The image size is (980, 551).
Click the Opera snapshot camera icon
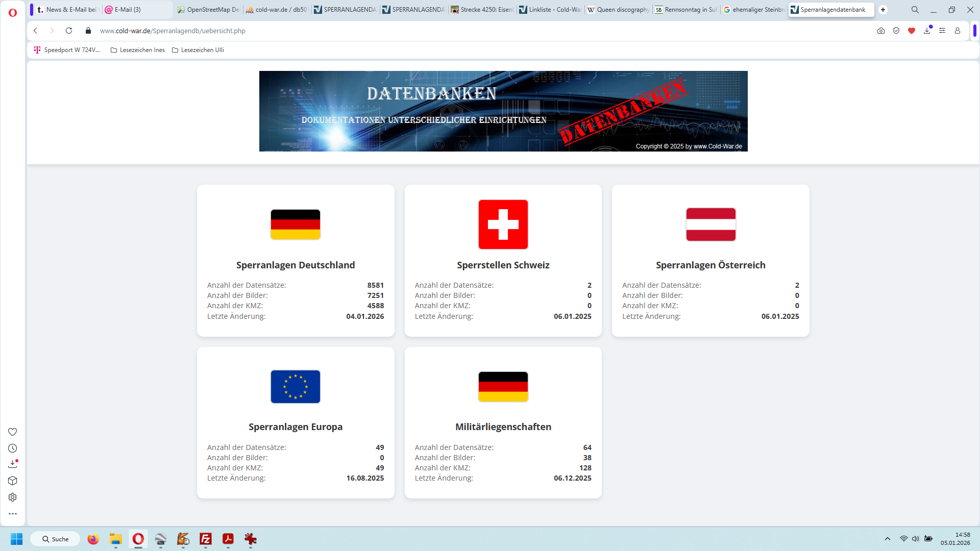[881, 31]
